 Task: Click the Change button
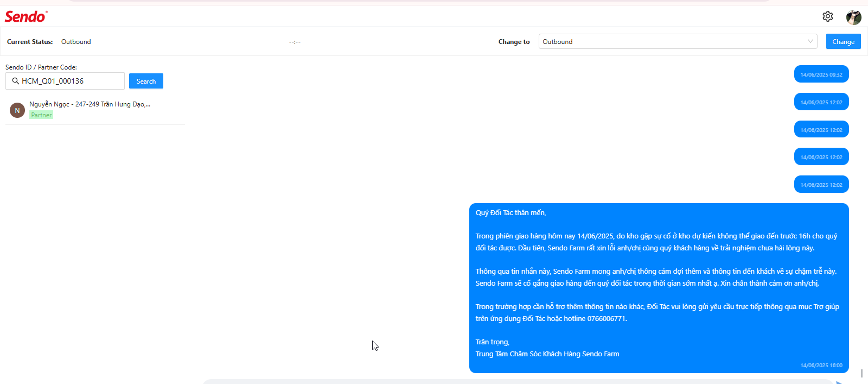click(x=844, y=41)
